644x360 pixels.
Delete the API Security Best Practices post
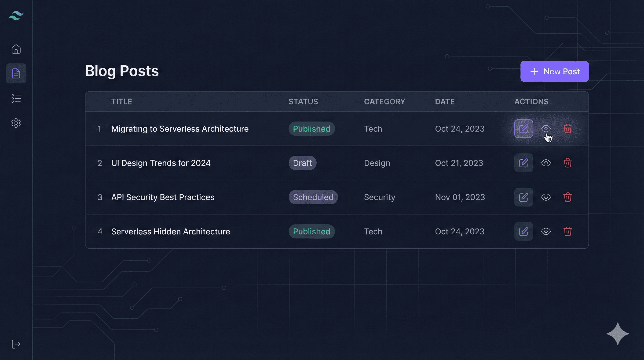click(x=567, y=197)
